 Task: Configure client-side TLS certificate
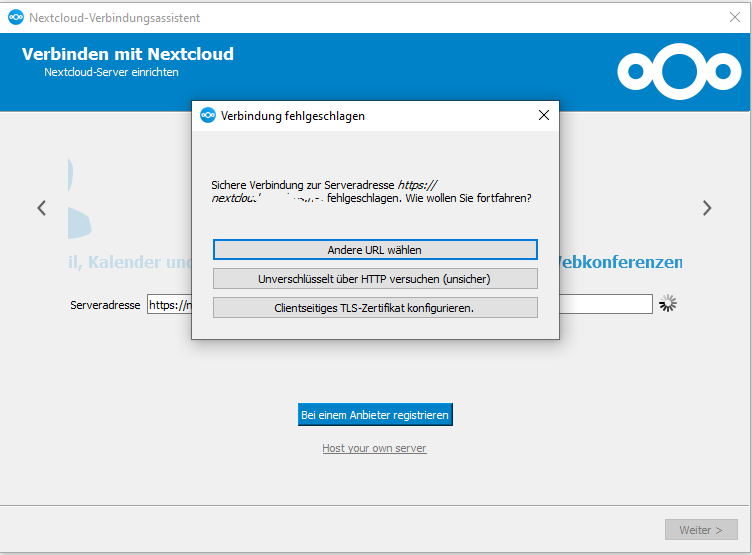pos(375,307)
